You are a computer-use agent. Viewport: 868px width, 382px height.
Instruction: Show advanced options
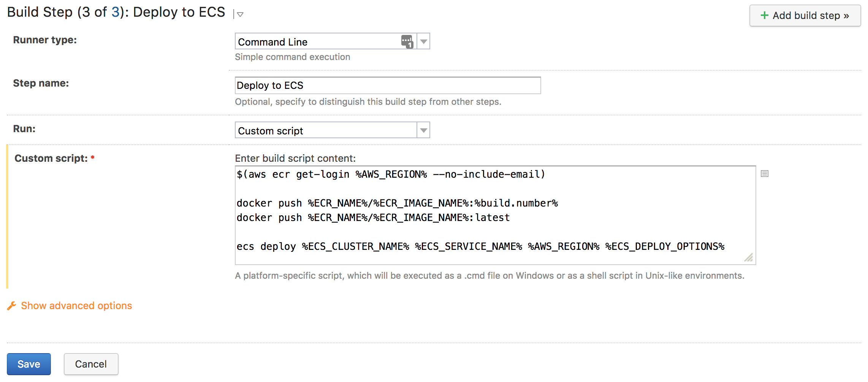[76, 306]
